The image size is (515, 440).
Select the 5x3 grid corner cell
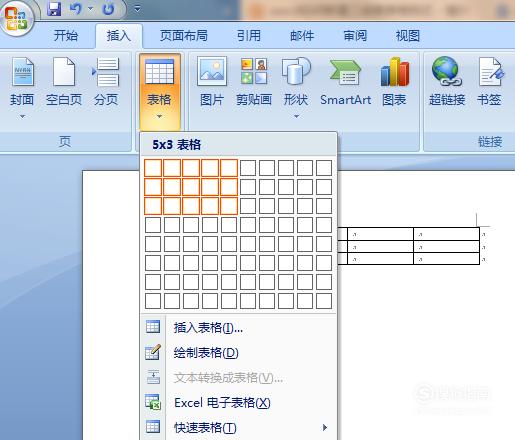[229, 206]
